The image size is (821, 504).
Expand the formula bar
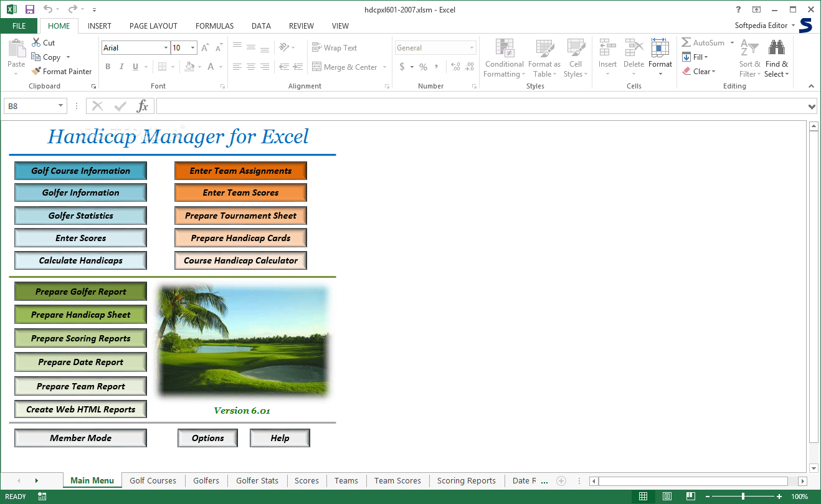[812, 107]
